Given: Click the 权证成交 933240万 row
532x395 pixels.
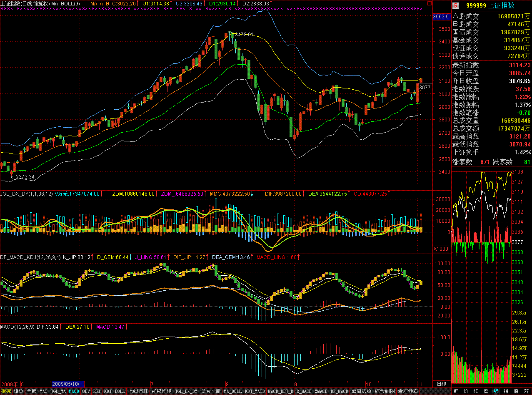Looking at the screenshot, I should (492, 48).
